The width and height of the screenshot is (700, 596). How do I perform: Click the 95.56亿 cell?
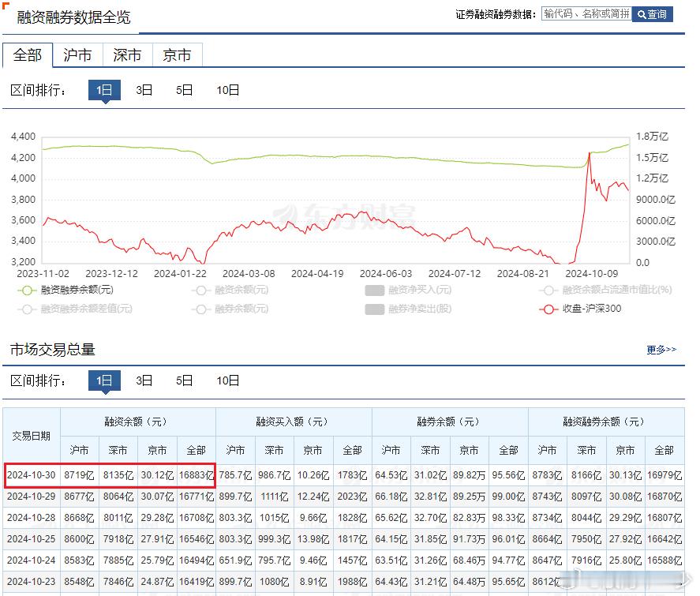[508, 475]
